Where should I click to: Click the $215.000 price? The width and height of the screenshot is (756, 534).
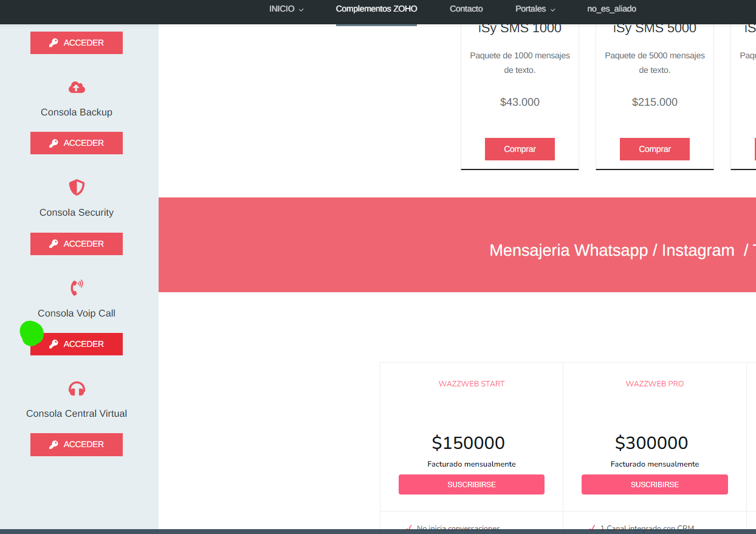pos(655,102)
